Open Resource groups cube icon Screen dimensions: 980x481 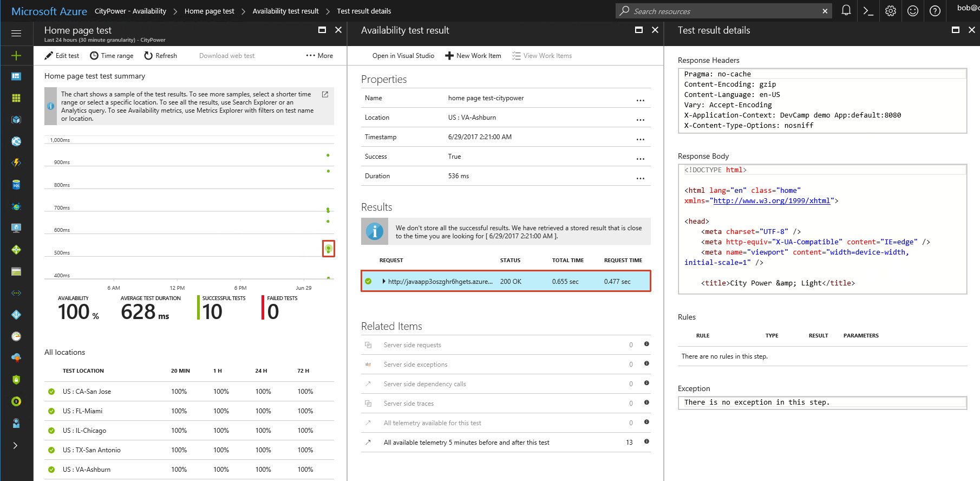pos(16,120)
